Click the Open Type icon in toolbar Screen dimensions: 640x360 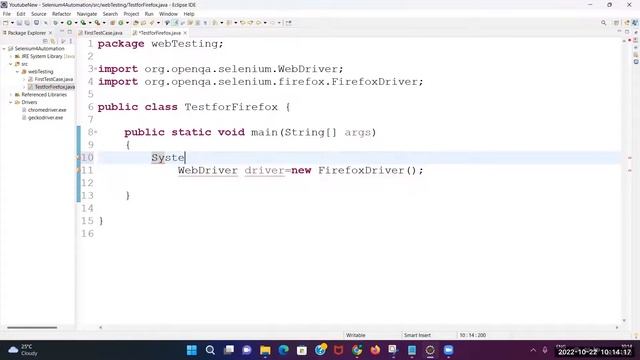point(136,23)
